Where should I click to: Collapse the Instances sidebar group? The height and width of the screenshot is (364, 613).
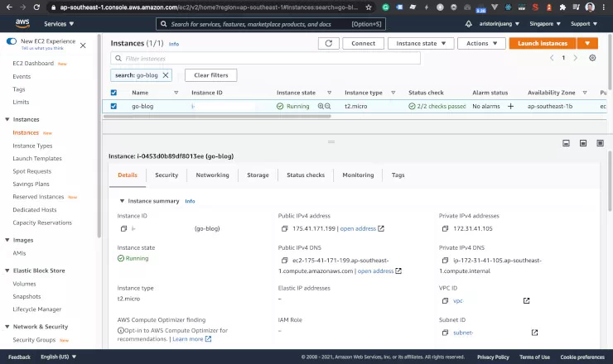click(x=7, y=119)
